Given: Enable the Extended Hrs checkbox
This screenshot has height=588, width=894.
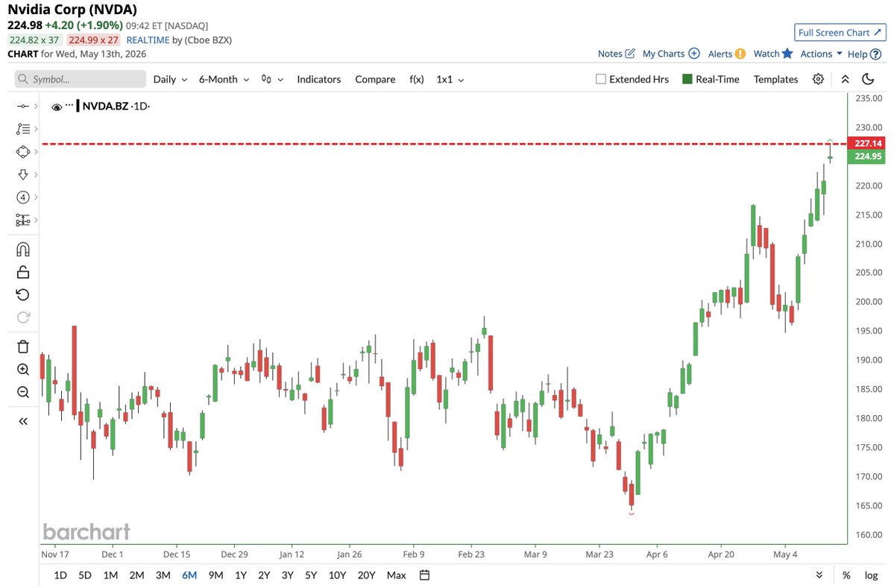Looking at the screenshot, I should (600, 79).
